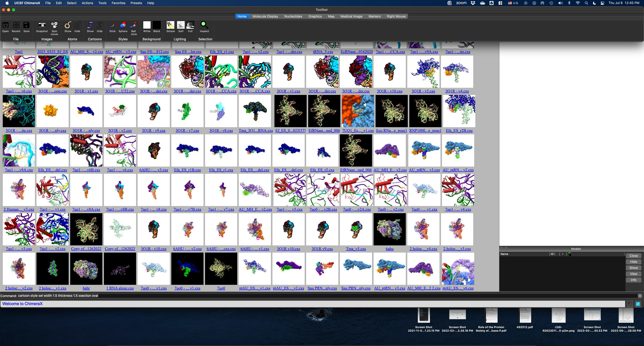644x346 pixels.
Task: Select the Ball stick style icon
Action: tap(134, 25)
